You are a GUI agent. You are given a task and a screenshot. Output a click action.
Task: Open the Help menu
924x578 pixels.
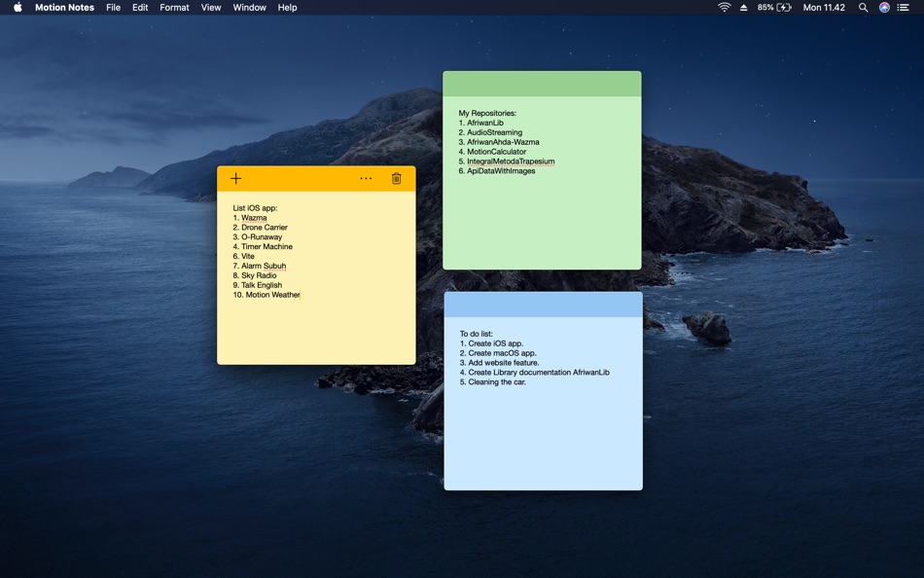coord(287,8)
